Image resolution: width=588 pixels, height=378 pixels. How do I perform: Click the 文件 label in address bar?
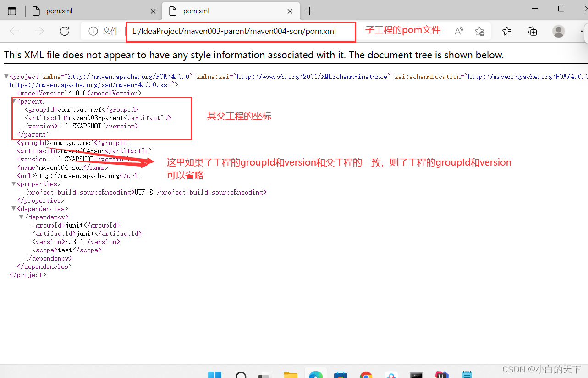110,31
